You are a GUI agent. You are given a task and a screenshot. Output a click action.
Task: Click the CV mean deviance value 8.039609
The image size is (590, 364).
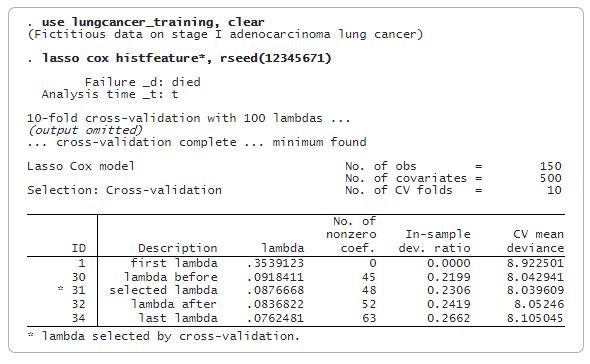(535, 290)
